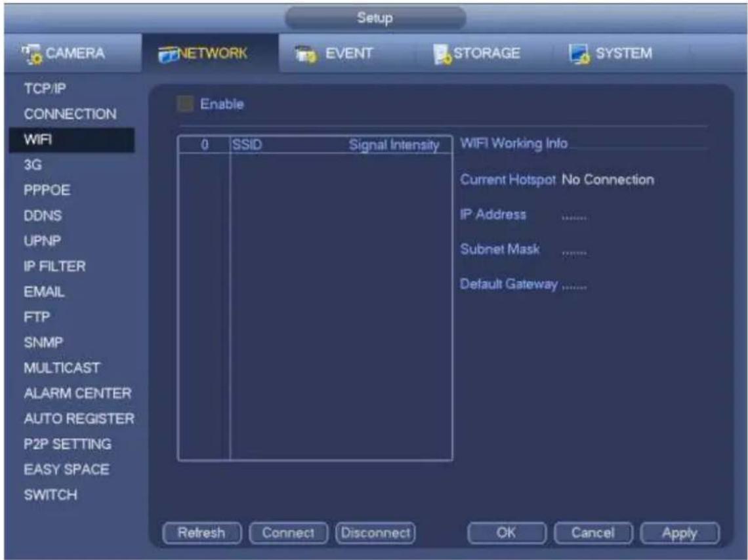The height and width of the screenshot is (560, 748).
Task: Open the EVENT tab label
Action: click(348, 53)
